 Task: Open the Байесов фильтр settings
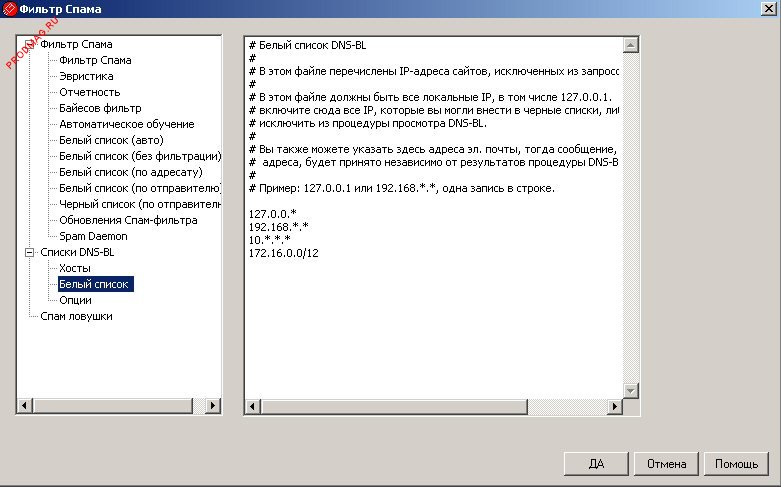(x=100, y=108)
